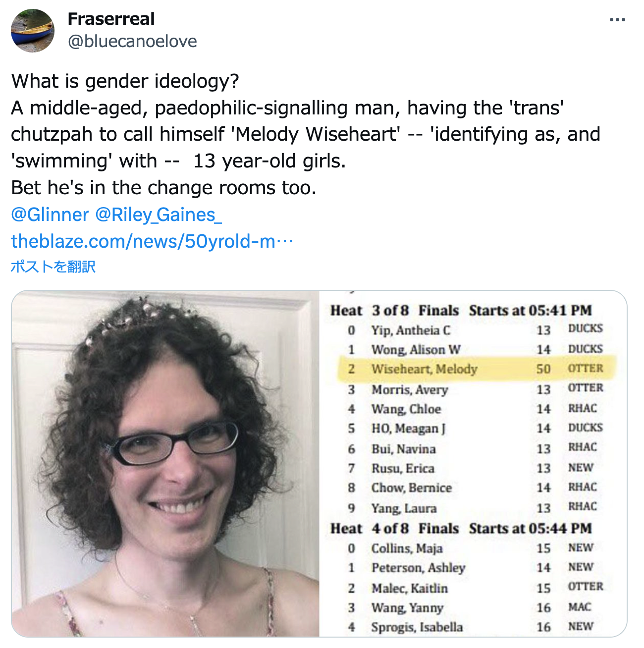Click the trailing ellipsis of the truncated URL
This screenshot has width=644, height=648.
click(285, 241)
